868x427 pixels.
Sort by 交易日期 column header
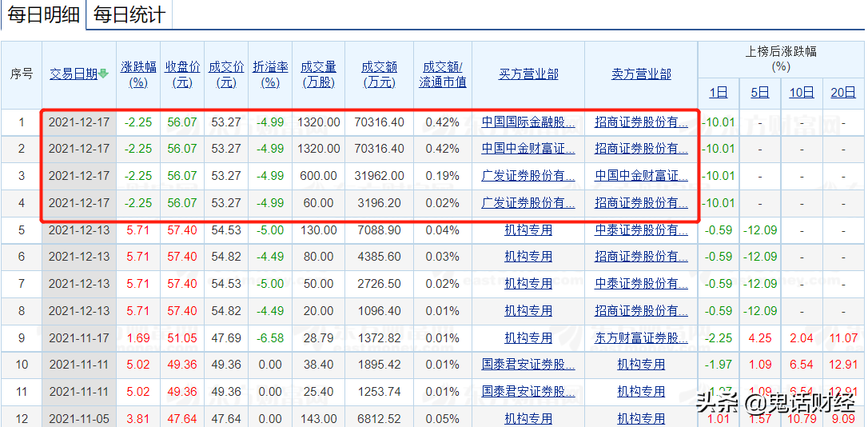[x=74, y=74]
